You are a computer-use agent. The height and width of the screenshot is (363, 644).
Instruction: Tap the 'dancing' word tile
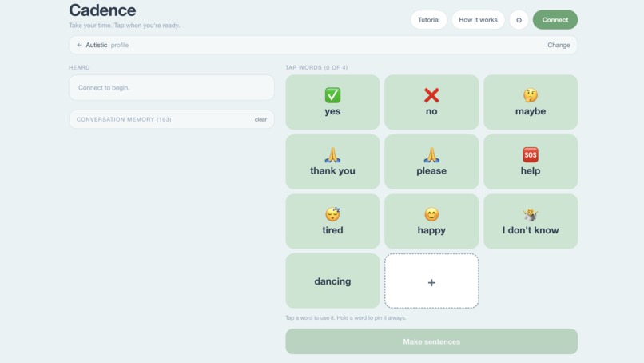pos(332,281)
